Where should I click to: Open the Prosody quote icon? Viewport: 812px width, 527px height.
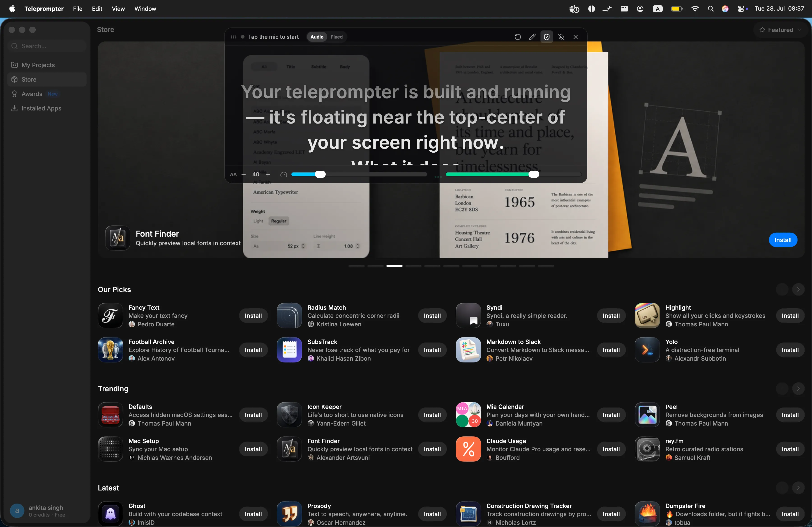(289, 514)
